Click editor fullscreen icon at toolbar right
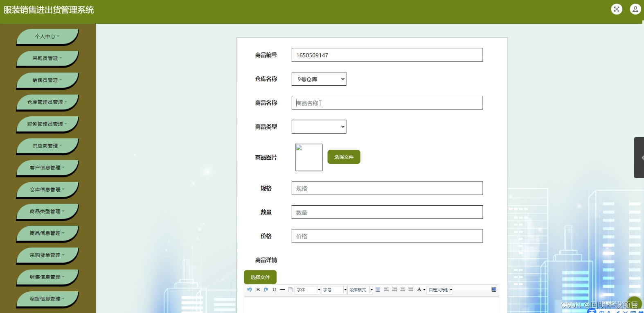 point(494,290)
